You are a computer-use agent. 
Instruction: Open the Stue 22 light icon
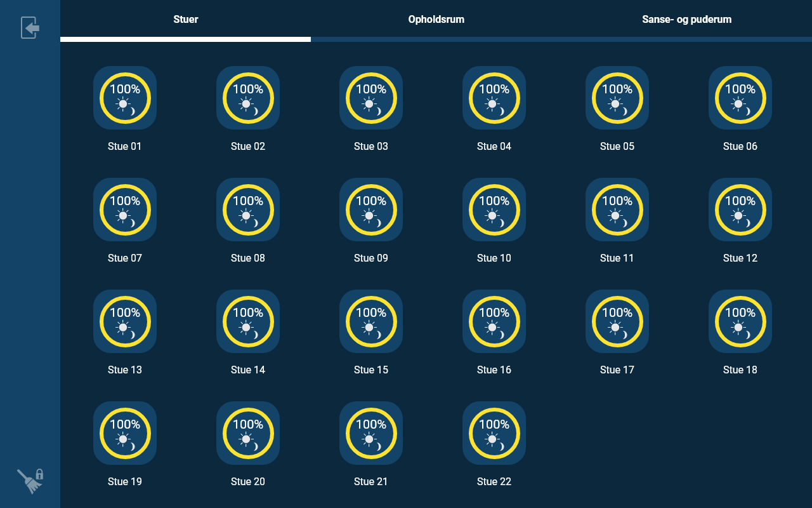pos(494,433)
